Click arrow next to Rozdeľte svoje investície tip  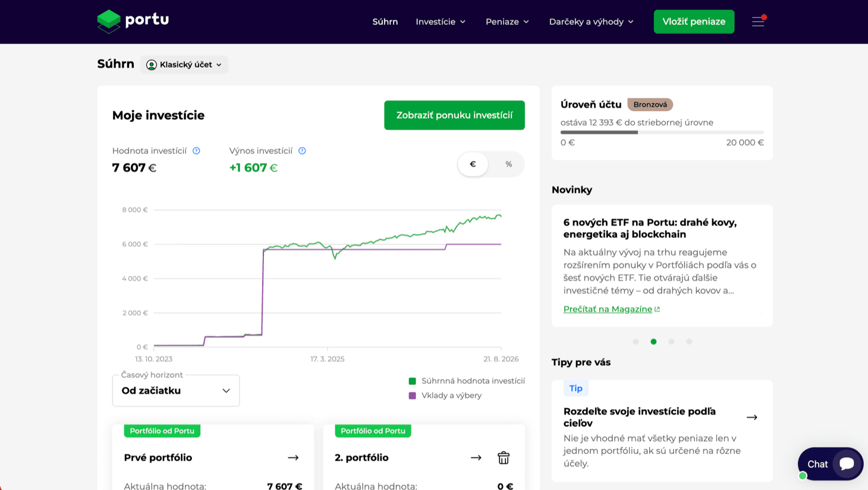[752, 417]
